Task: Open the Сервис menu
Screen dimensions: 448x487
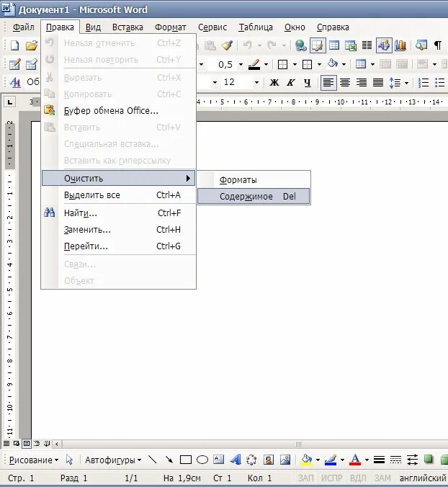Action: 212,27
